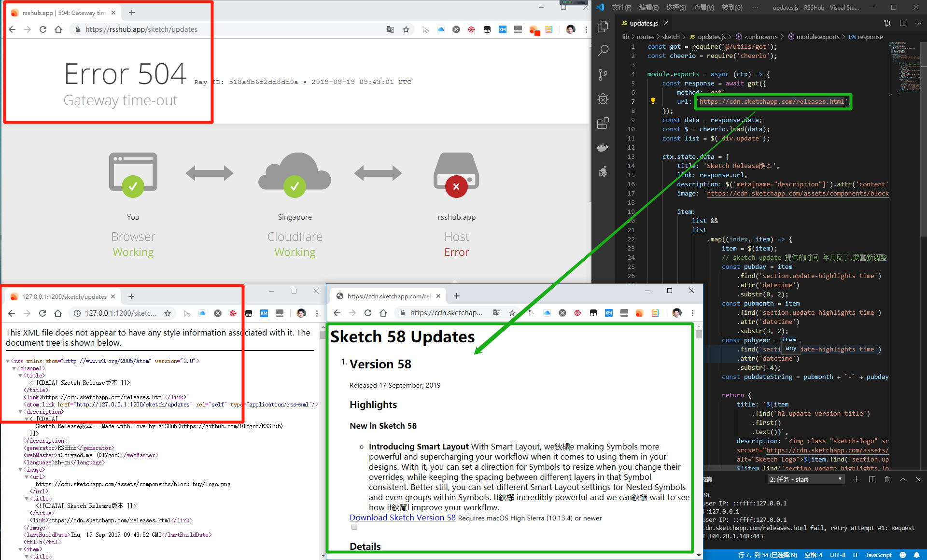927x560 pixels.
Task: Click the split editor icon in VS Code
Action: [x=903, y=23]
